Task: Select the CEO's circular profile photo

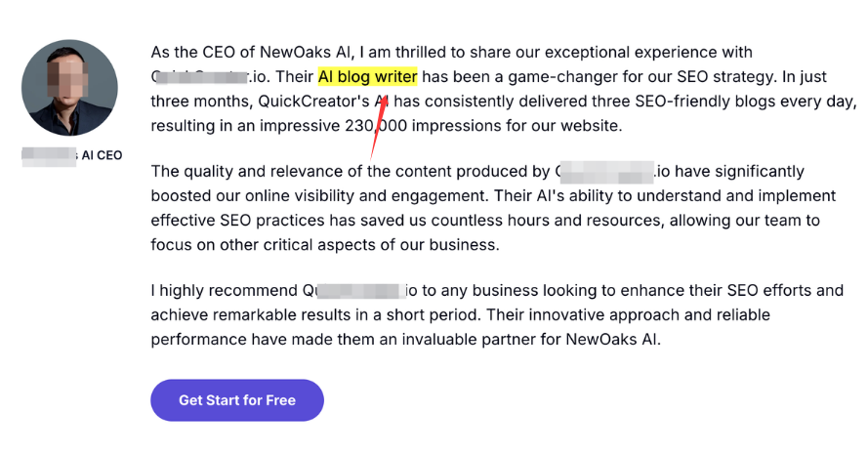Action: click(69, 88)
